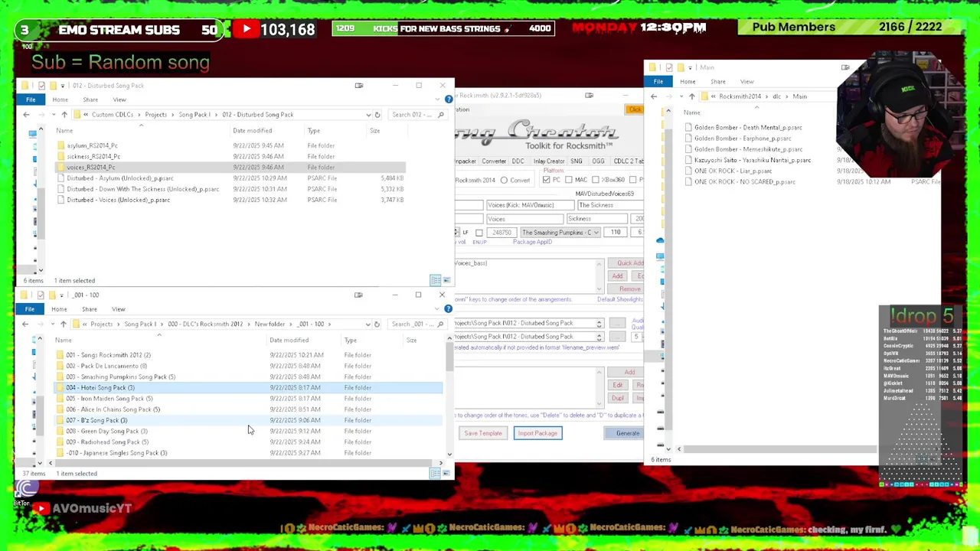Go up one level in _001 - 100 window
This screenshot has height=551, width=980.
[x=64, y=324]
